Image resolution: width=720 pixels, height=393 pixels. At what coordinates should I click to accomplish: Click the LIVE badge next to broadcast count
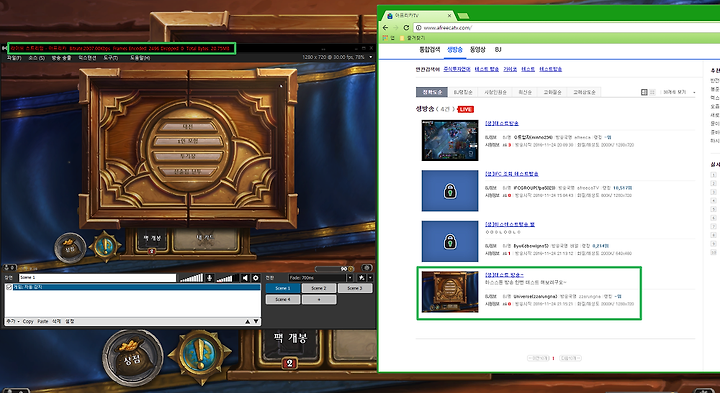(466, 109)
